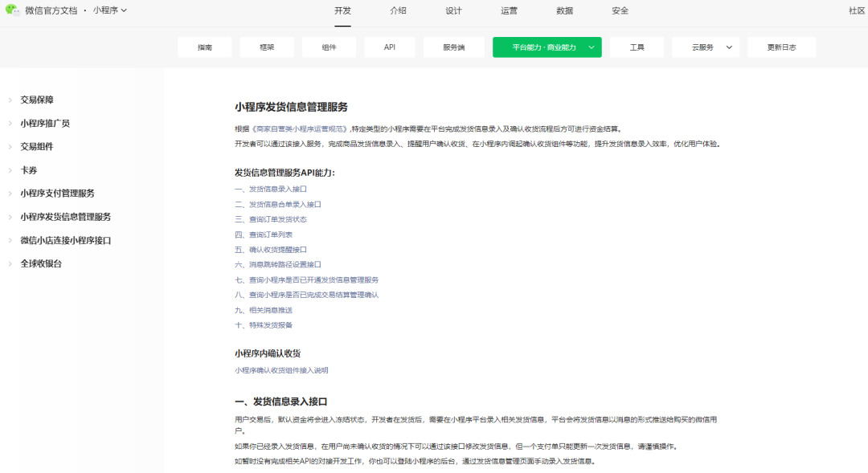
Task: Select the 指南 toolbar item
Action: (205, 47)
